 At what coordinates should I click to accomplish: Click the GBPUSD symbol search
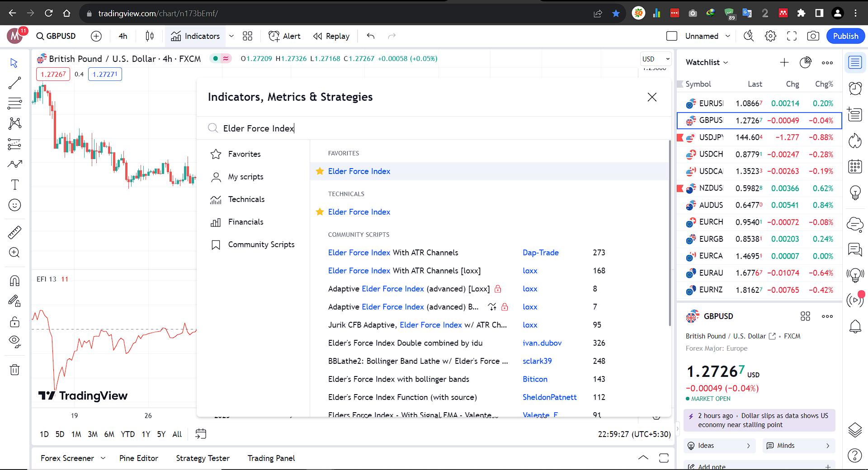tap(56, 36)
